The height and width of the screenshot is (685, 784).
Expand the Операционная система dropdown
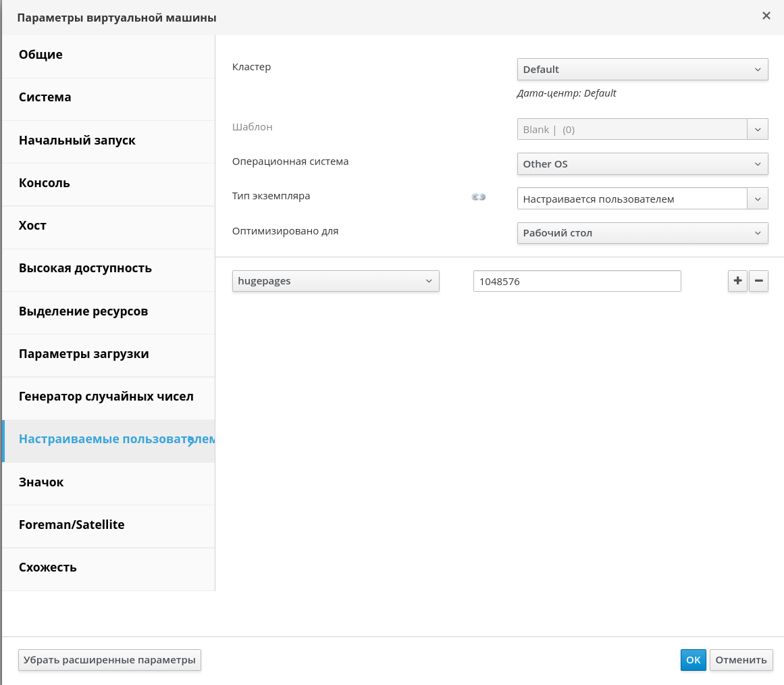pyautogui.click(x=642, y=164)
